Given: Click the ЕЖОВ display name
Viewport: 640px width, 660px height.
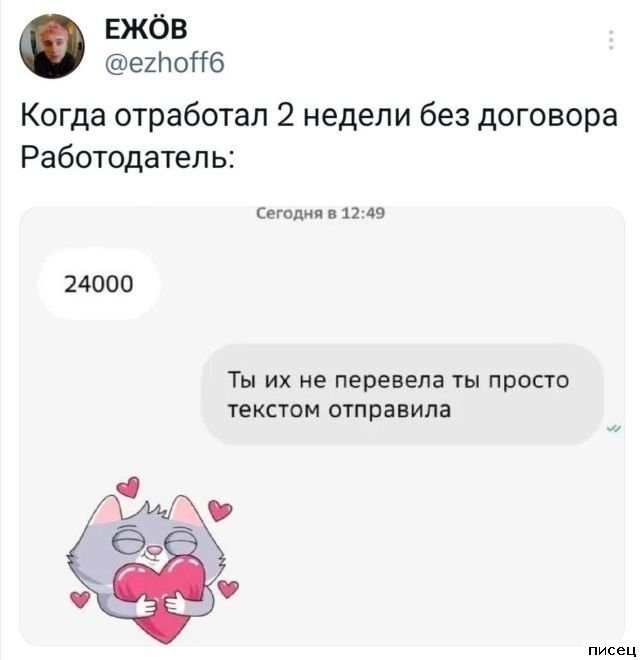Looking at the screenshot, I should coord(146,29).
